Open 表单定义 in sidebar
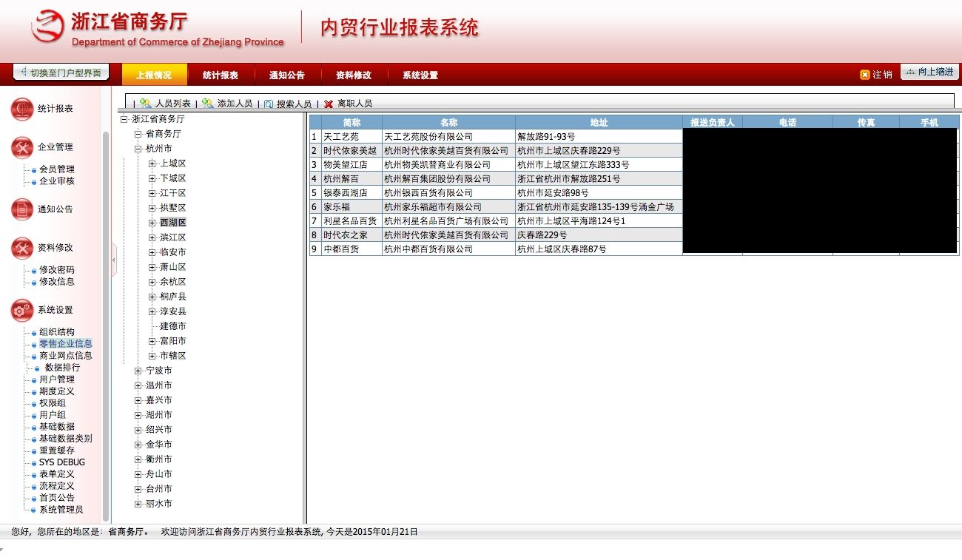 [x=57, y=474]
